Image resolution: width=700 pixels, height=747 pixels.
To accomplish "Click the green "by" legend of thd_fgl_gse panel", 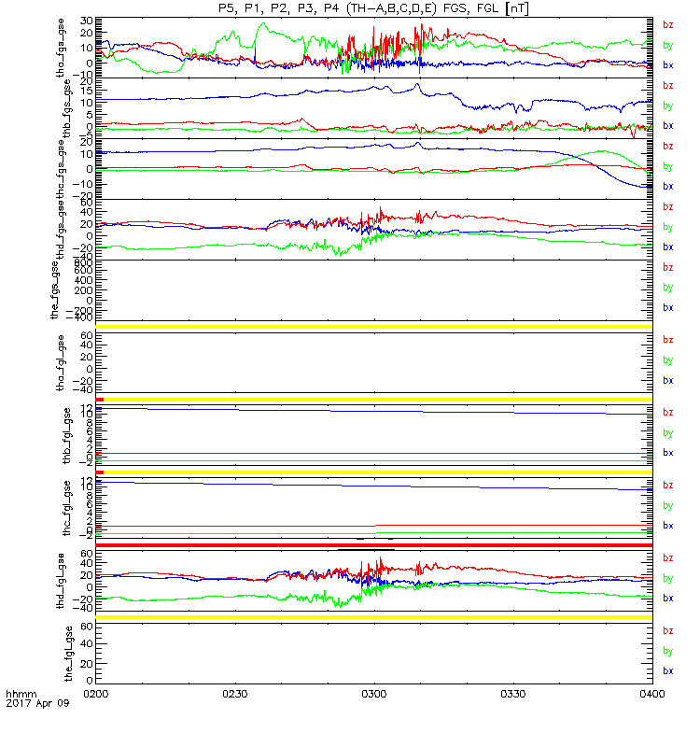I will click(668, 578).
